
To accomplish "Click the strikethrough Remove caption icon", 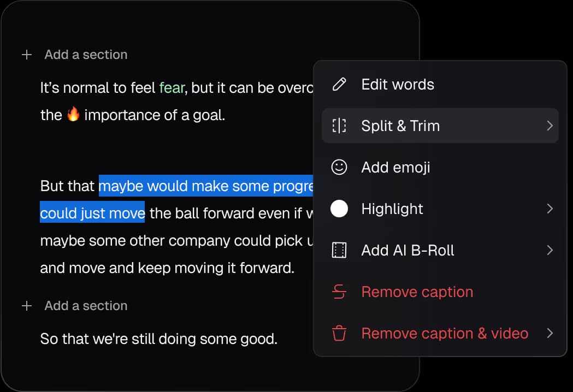I will coord(339,292).
